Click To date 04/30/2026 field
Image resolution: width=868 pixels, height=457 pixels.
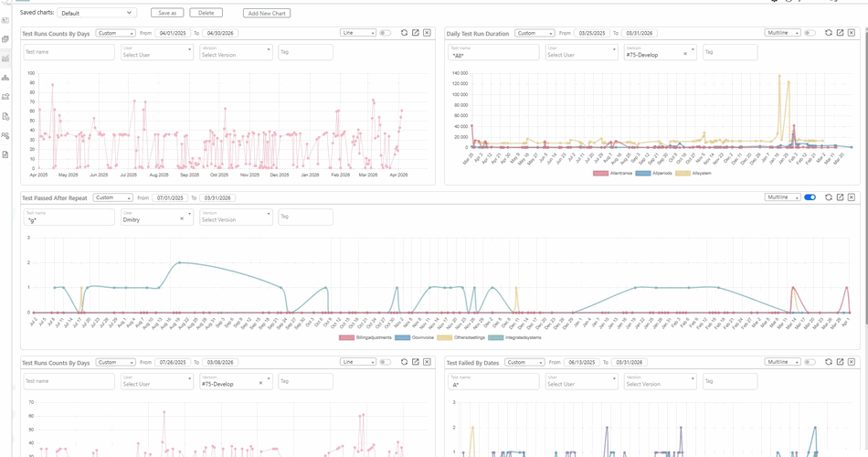(220, 33)
